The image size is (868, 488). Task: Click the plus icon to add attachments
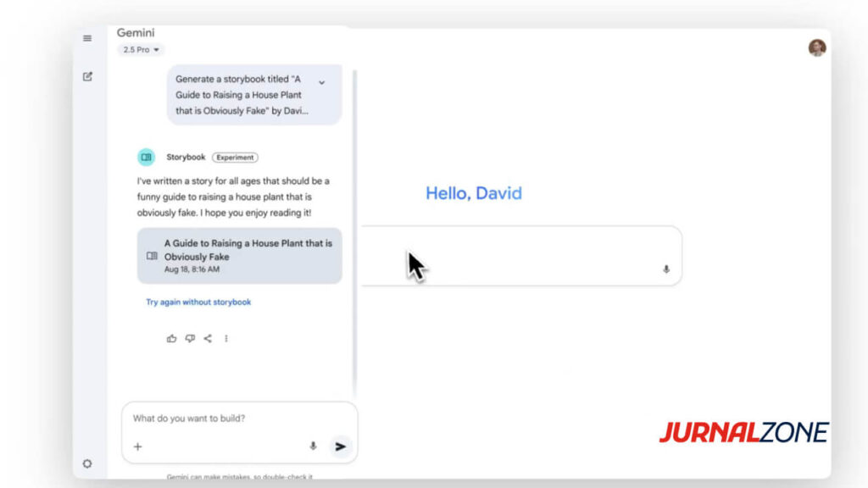point(138,446)
